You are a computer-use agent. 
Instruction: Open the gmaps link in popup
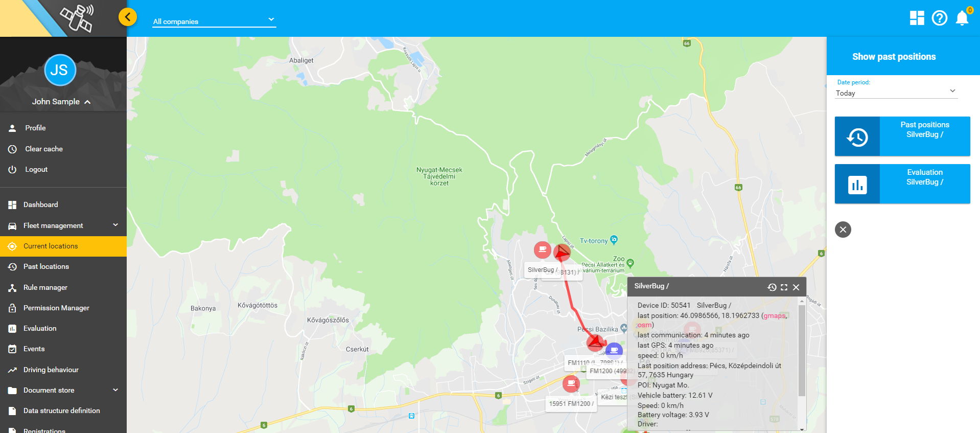click(774, 316)
